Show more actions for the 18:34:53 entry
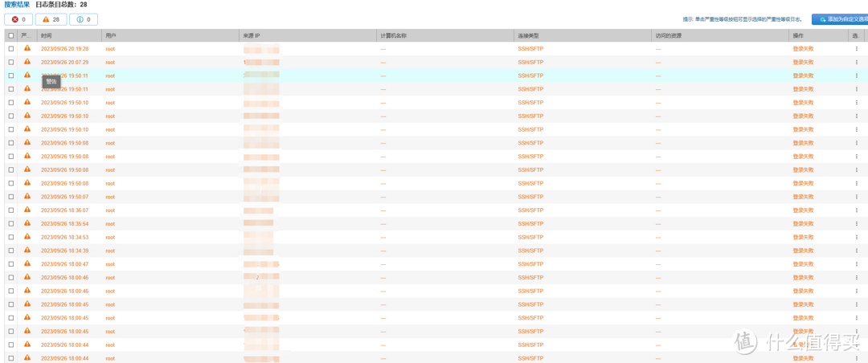This screenshot has width=868, height=363. point(856,238)
